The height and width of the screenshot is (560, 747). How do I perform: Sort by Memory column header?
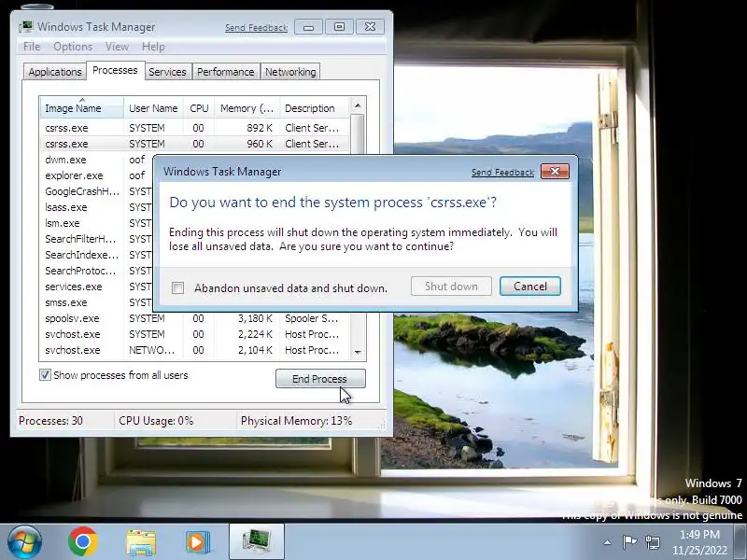(x=247, y=108)
